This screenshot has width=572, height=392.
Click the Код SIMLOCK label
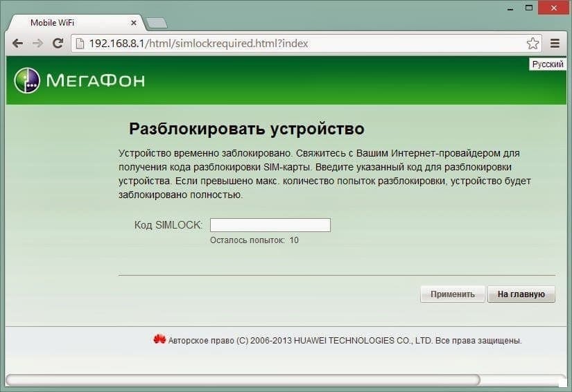(168, 225)
